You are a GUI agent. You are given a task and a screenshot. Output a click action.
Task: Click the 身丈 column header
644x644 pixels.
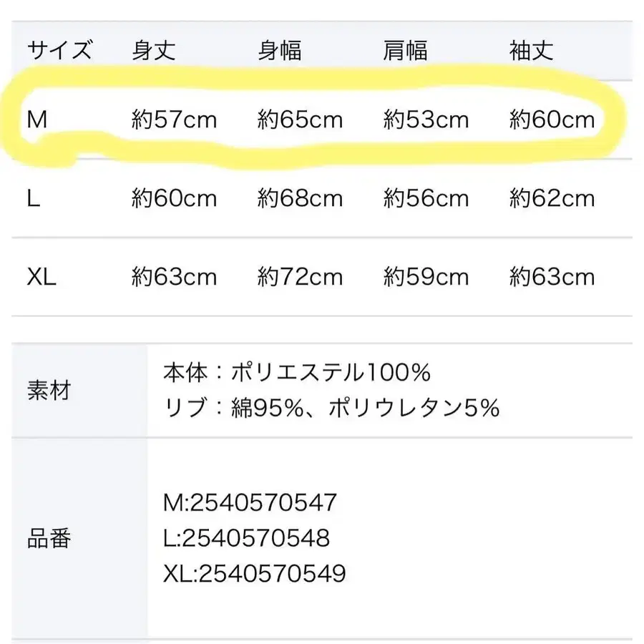tap(153, 51)
